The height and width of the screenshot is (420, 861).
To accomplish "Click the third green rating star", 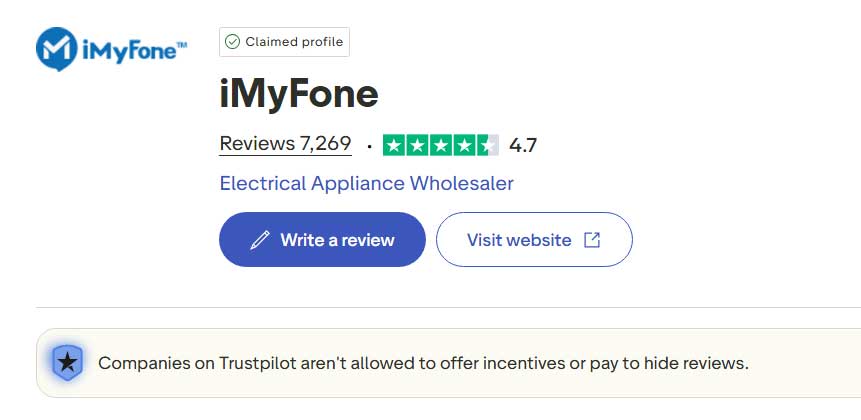I will [x=441, y=145].
